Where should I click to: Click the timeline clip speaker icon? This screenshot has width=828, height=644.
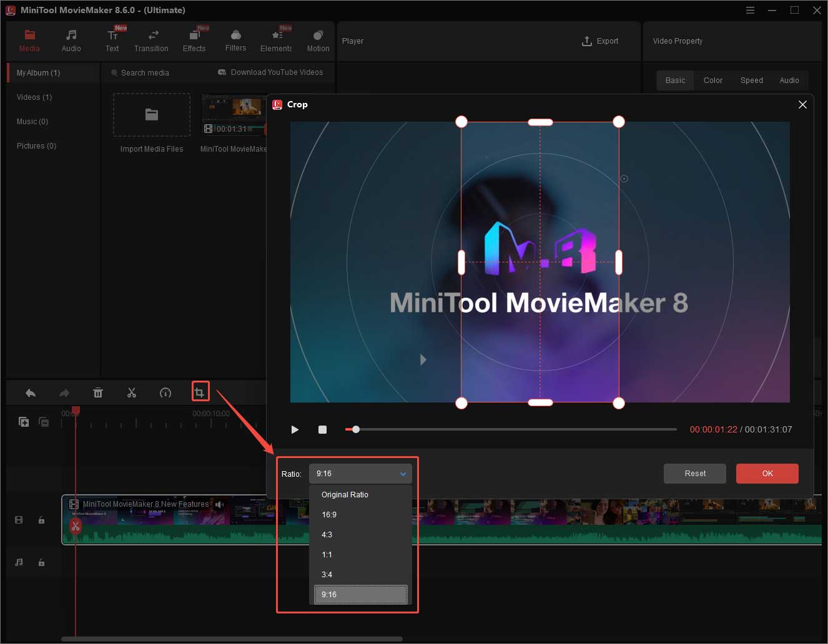[x=219, y=504]
